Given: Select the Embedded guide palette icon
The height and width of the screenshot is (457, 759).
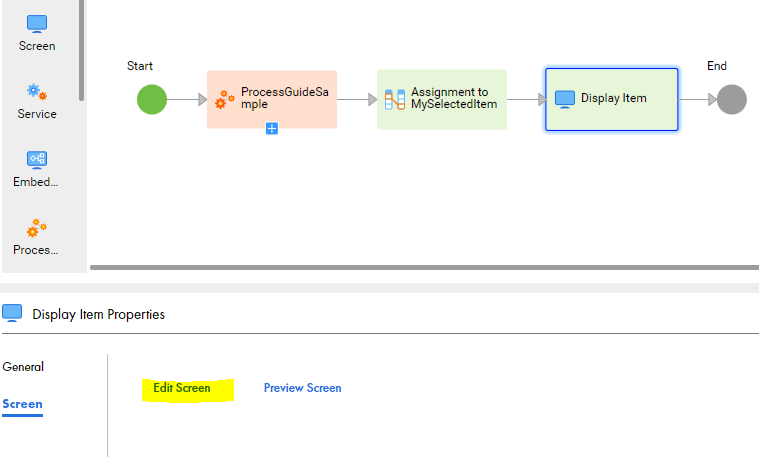Looking at the screenshot, I should 37,160.
